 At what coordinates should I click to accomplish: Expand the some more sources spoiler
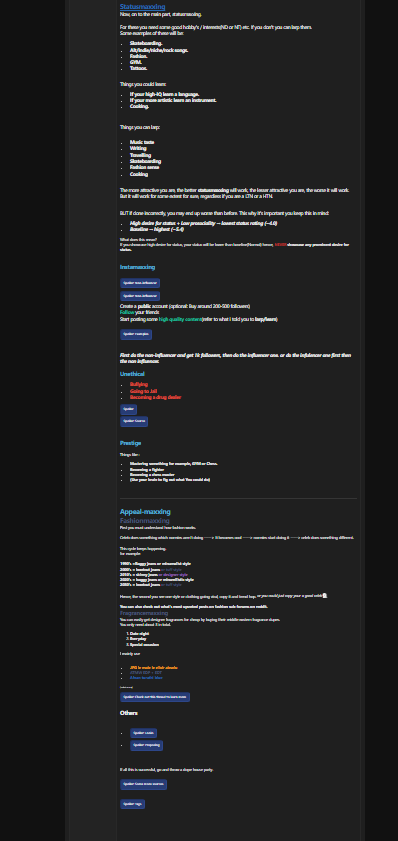(143, 785)
